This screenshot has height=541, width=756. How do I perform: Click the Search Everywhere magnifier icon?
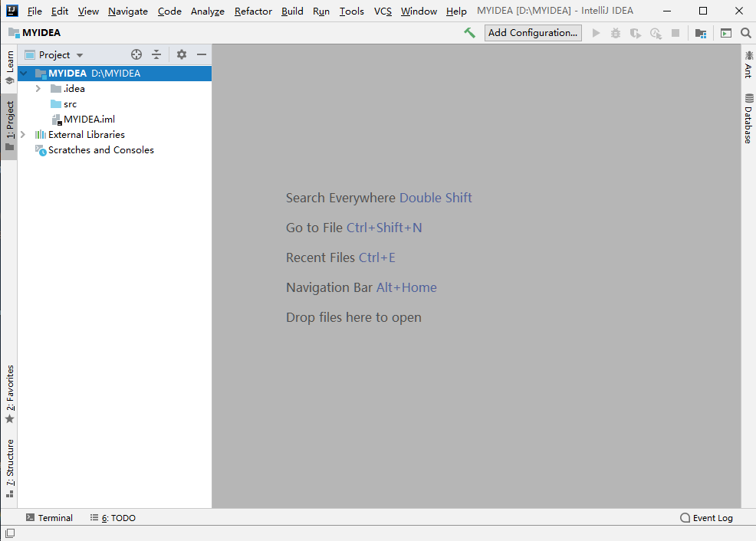[745, 33]
